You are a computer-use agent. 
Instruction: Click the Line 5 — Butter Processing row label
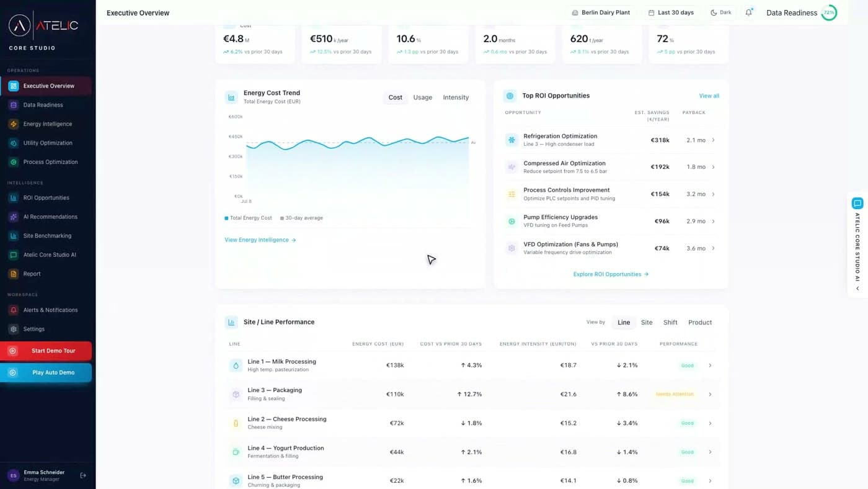285,477
